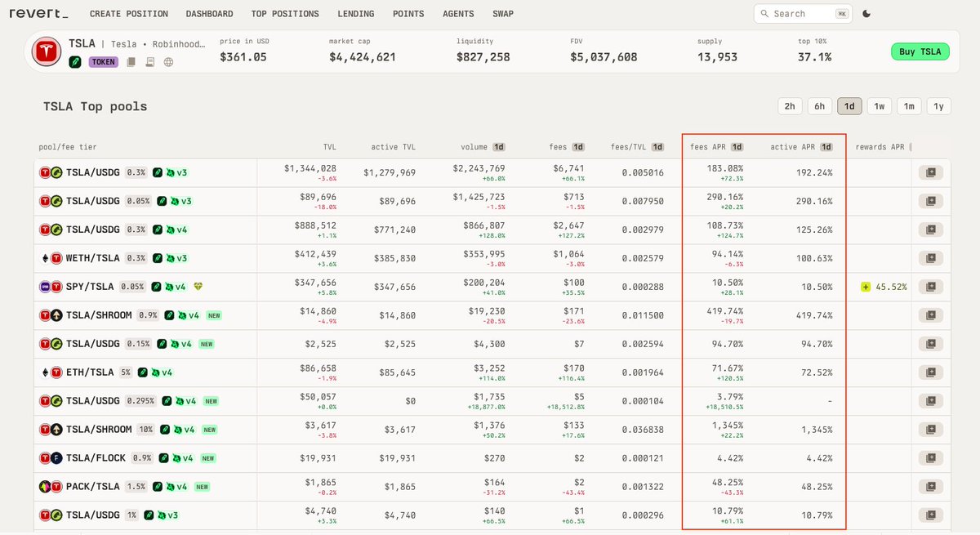The image size is (980, 535).
Task: Open the SWAP page
Action: click(503, 14)
